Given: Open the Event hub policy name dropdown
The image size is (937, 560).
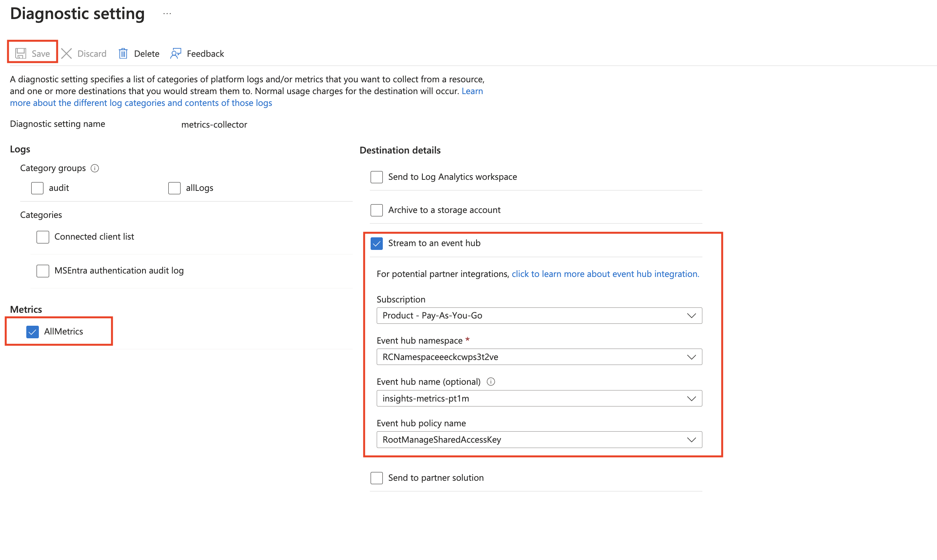Looking at the screenshot, I should (539, 440).
